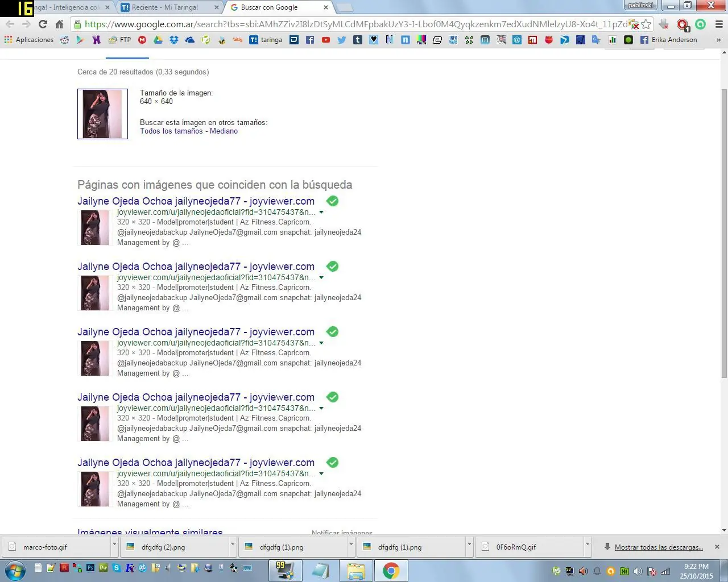Open options arrow for 0F6oRmQ.gif download
This screenshot has width=728, height=582.
pyautogui.click(x=588, y=547)
